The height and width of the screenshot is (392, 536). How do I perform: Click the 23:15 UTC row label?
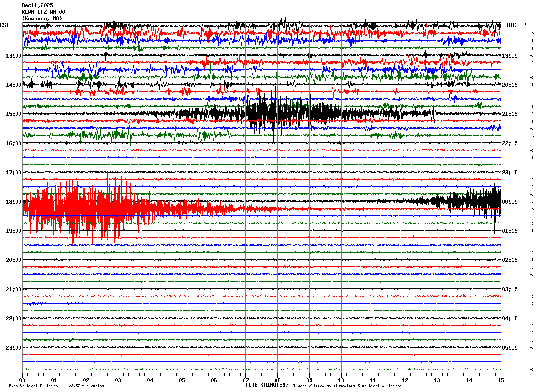[510, 173]
